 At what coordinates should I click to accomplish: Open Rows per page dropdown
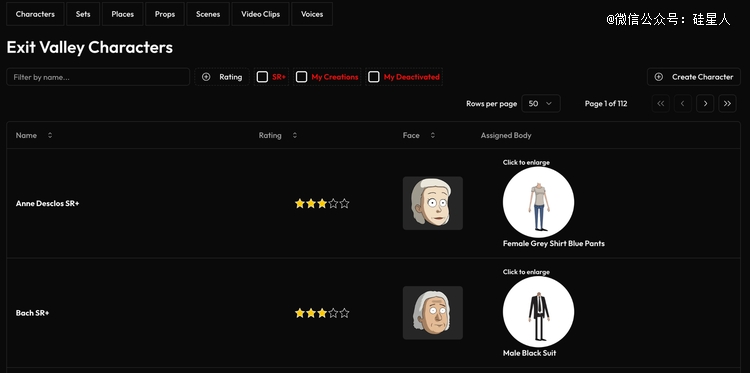point(540,103)
